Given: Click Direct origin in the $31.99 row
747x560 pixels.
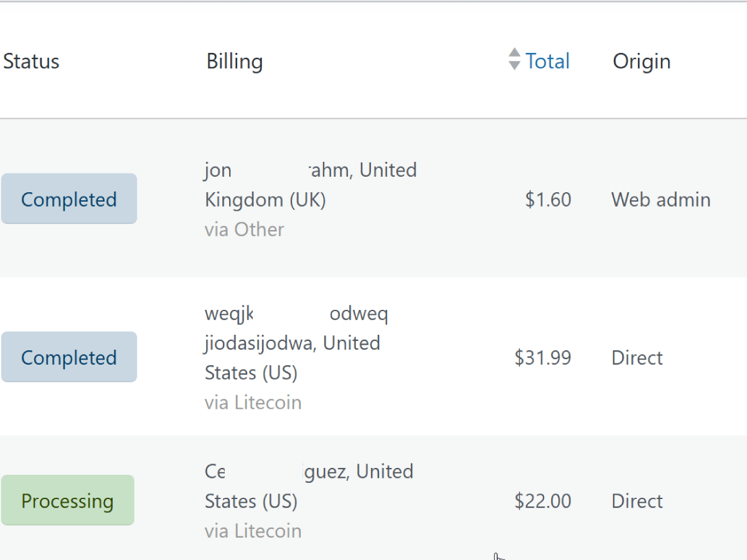Looking at the screenshot, I should pos(637,357).
